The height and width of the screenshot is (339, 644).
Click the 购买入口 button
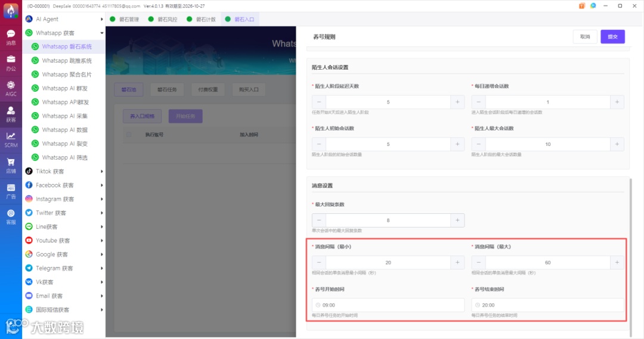[x=249, y=89]
